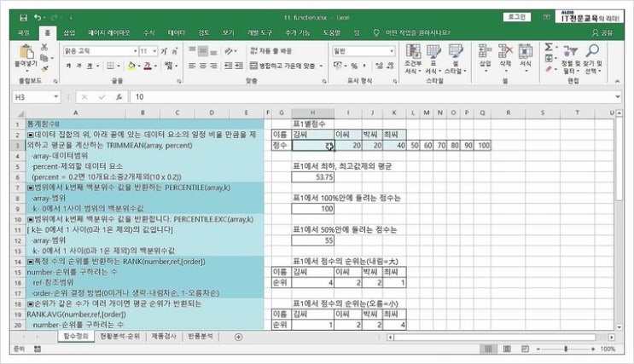Collapse the ribbon with the caret
This screenshot has width=634, height=364.
tap(617, 81)
